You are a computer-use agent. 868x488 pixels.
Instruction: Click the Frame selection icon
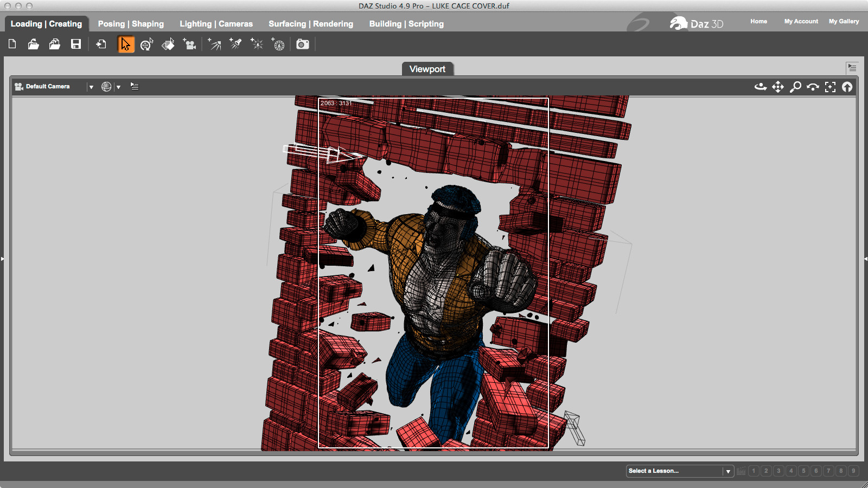(x=830, y=87)
